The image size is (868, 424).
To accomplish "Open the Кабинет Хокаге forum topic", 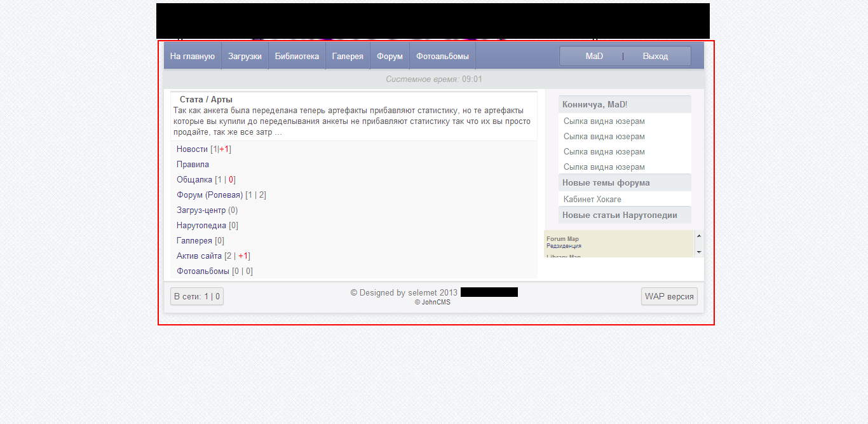I will point(592,200).
